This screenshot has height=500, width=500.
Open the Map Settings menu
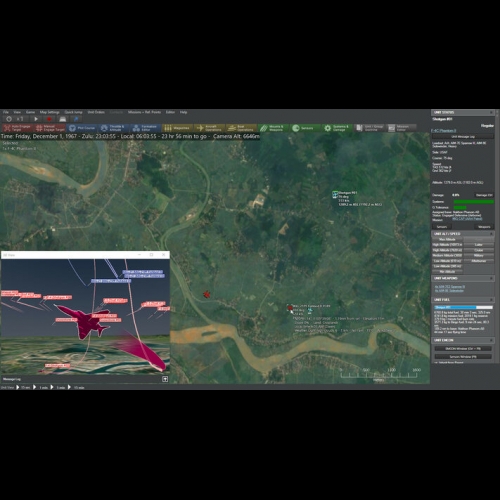[49, 112]
